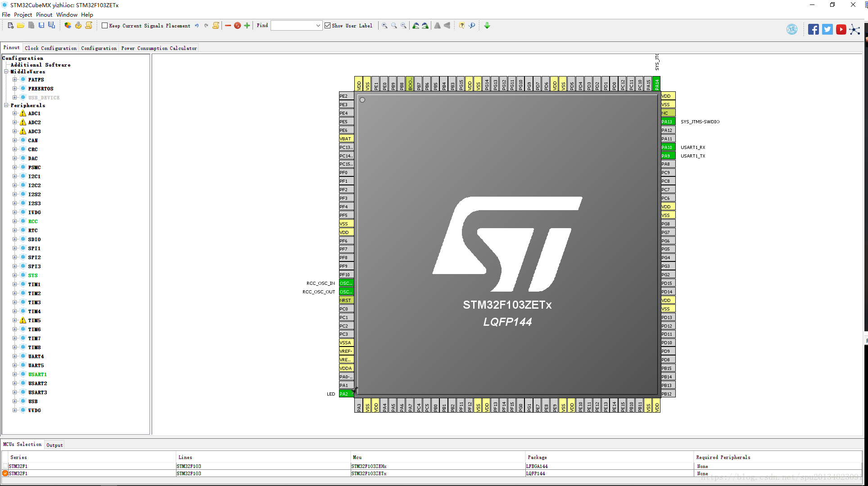This screenshot has height=486, width=868.
Task: Toggle Keep Current Signals Placement checkbox
Action: (x=105, y=26)
